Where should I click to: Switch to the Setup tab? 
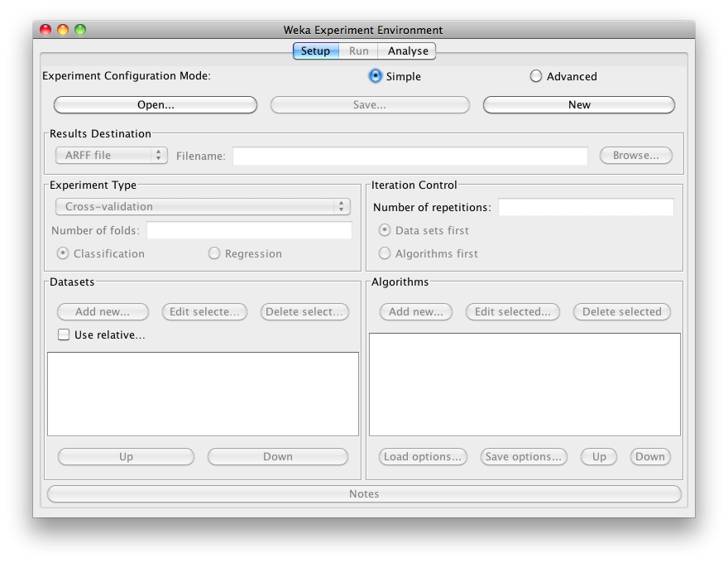coord(316,51)
